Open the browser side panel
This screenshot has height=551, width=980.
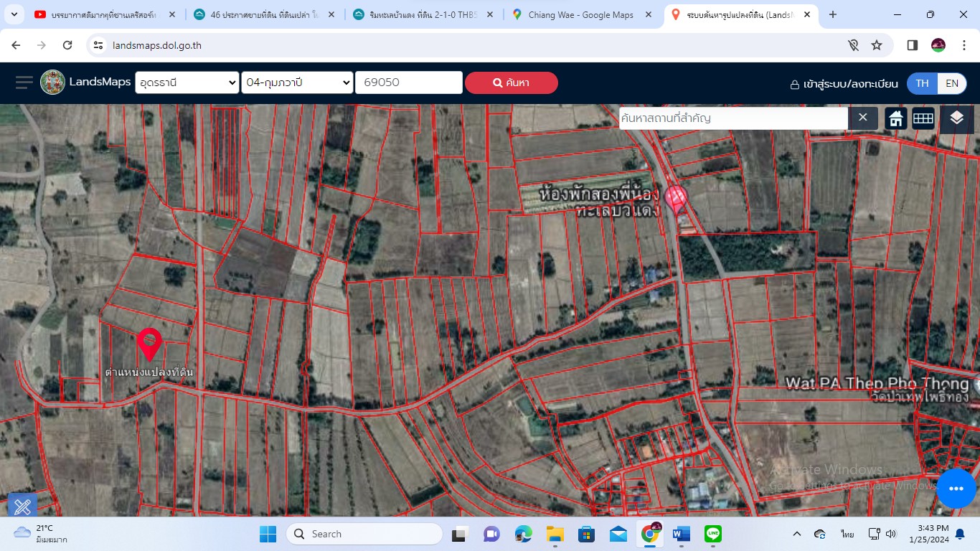913,45
